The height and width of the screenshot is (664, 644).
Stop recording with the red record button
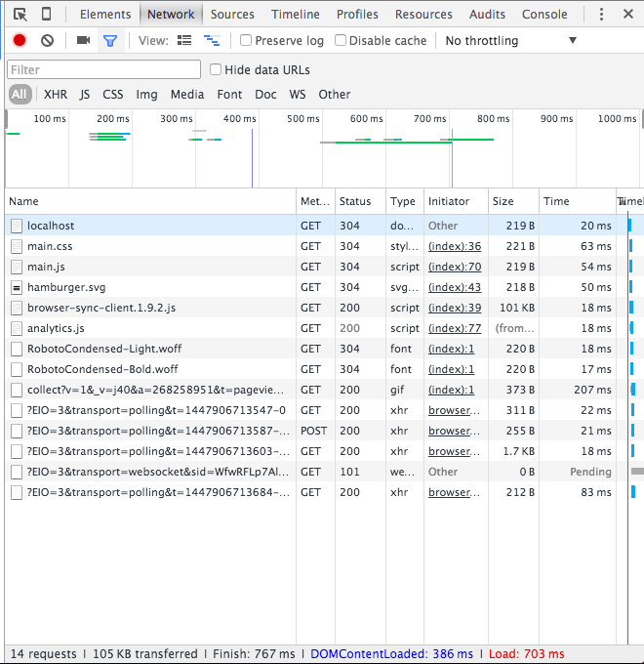[x=20, y=40]
